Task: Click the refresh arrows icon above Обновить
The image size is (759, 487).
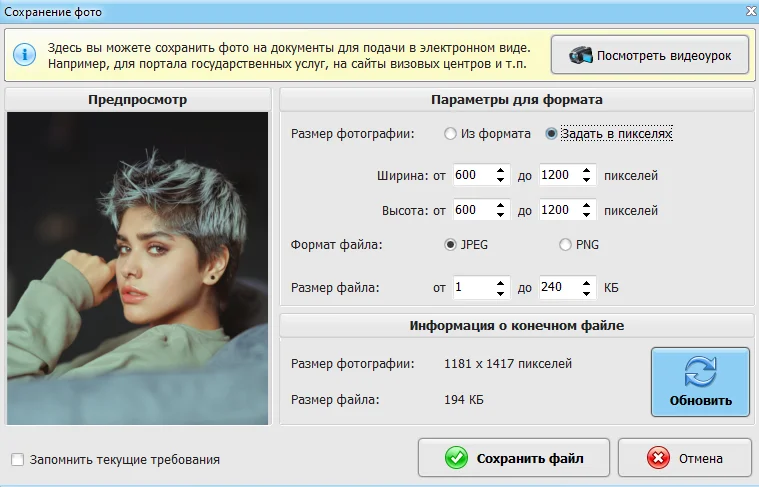Action: (700, 372)
